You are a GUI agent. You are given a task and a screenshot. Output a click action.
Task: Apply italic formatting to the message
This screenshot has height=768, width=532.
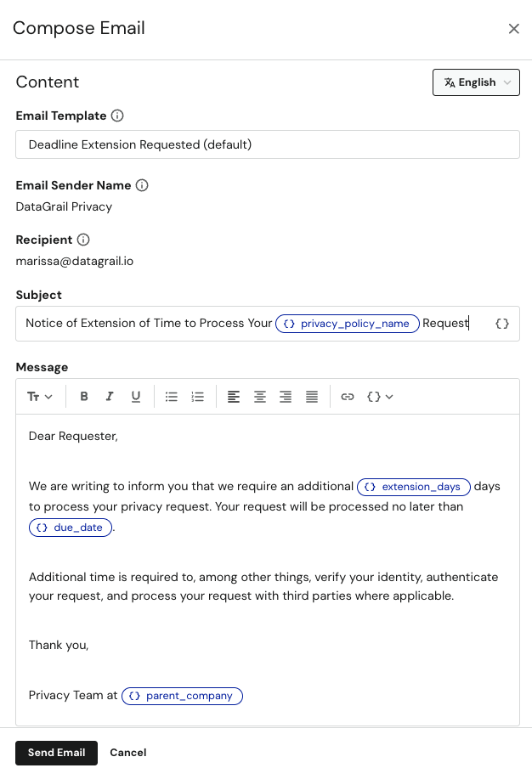(110, 396)
